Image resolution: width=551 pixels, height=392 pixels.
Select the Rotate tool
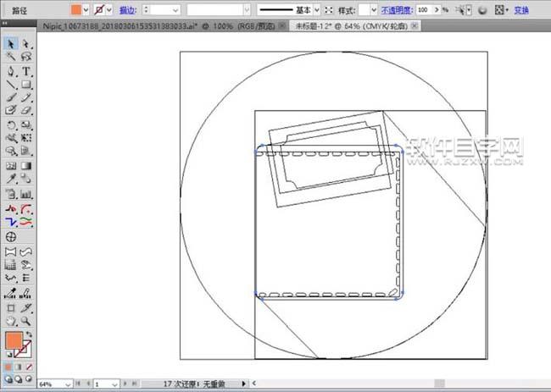11,125
